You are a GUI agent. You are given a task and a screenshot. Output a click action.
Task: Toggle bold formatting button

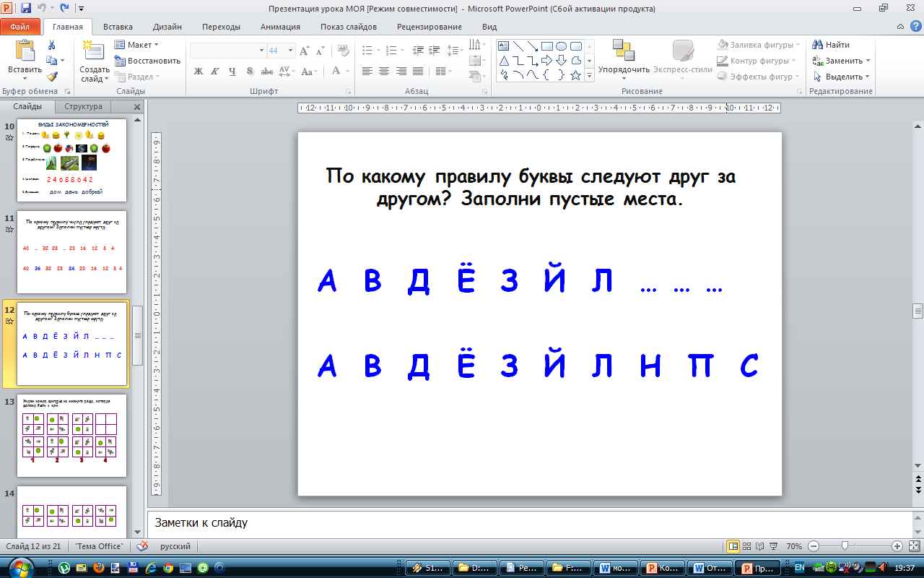(x=199, y=72)
